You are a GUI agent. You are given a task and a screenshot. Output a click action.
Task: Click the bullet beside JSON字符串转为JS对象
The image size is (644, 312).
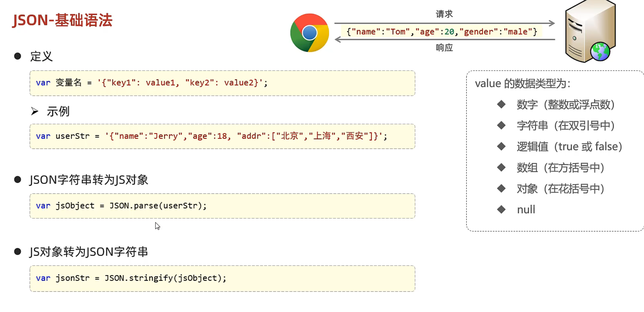(18, 179)
